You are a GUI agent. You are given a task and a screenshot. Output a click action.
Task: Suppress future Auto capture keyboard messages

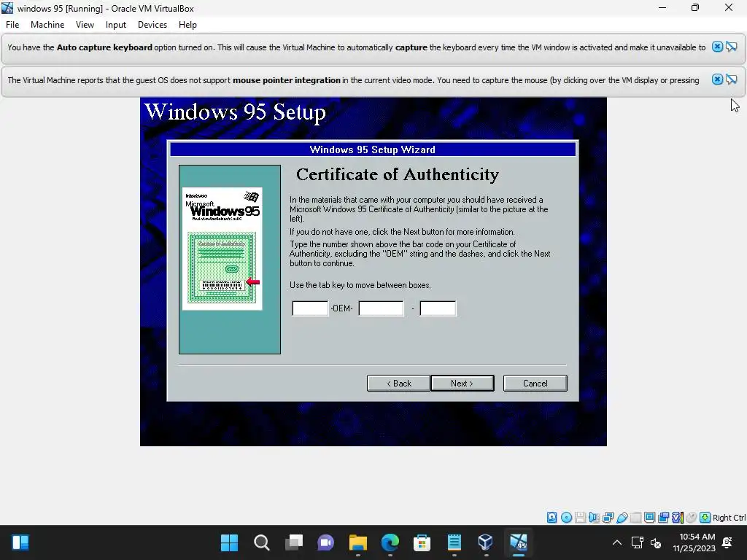point(731,47)
